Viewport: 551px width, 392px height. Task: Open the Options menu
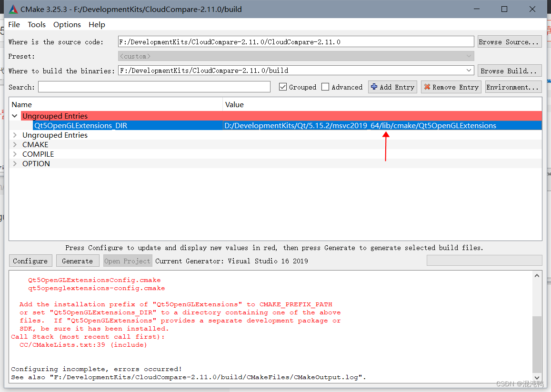coord(67,25)
